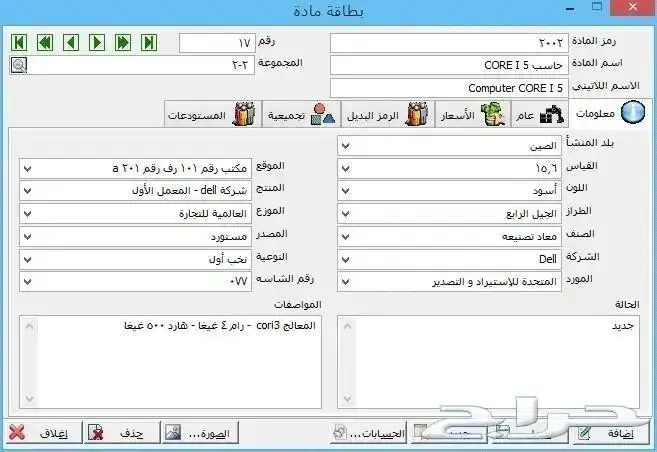
Task: Open the النوعية quality dropdown
Action: [x=27, y=259]
